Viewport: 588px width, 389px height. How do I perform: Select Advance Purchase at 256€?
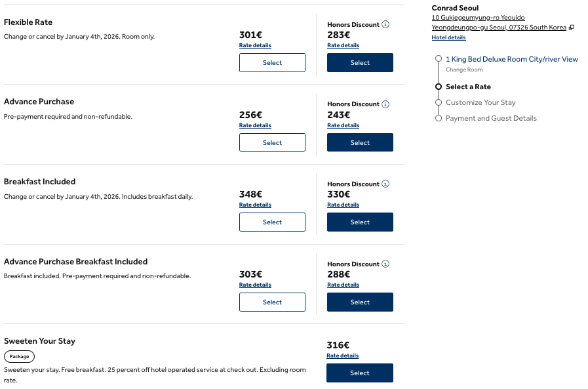(x=272, y=142)
